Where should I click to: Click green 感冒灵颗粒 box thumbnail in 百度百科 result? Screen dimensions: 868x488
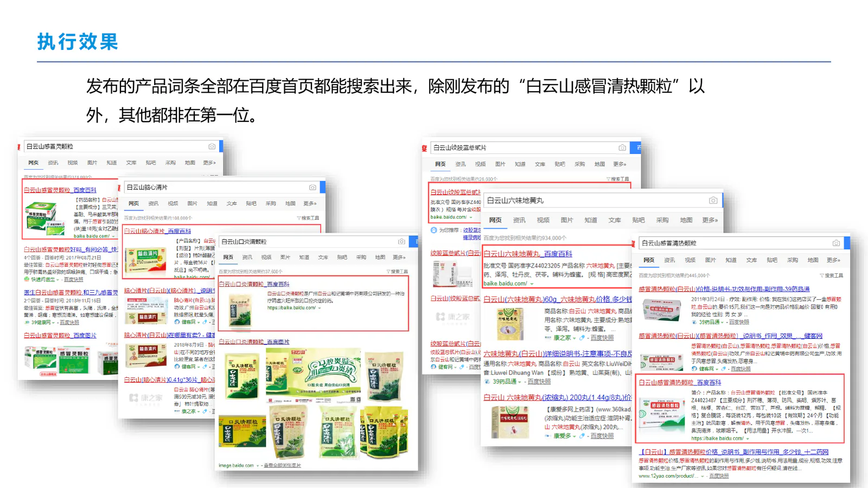45,218
